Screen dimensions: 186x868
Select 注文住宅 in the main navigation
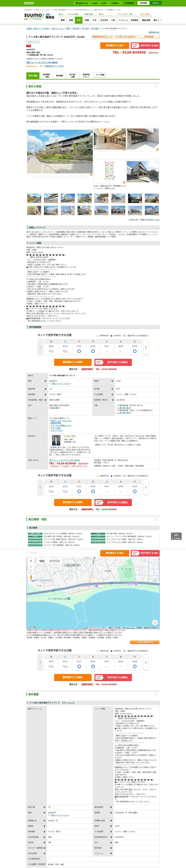coord(104,20)
